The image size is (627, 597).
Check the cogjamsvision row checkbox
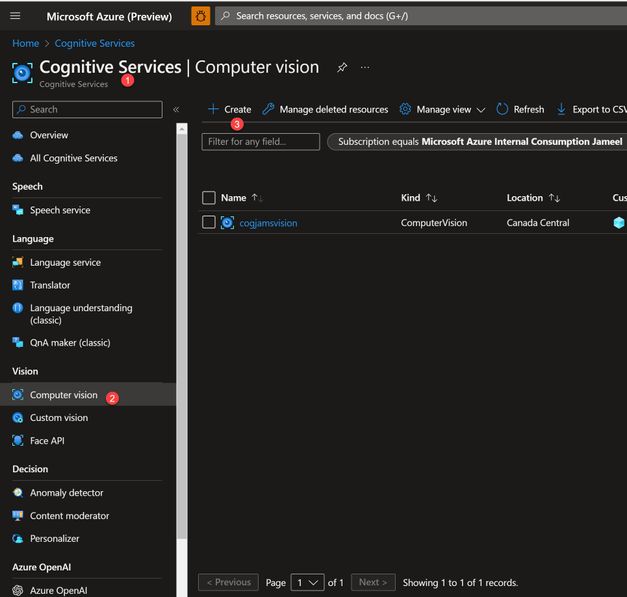click(209, 222)
